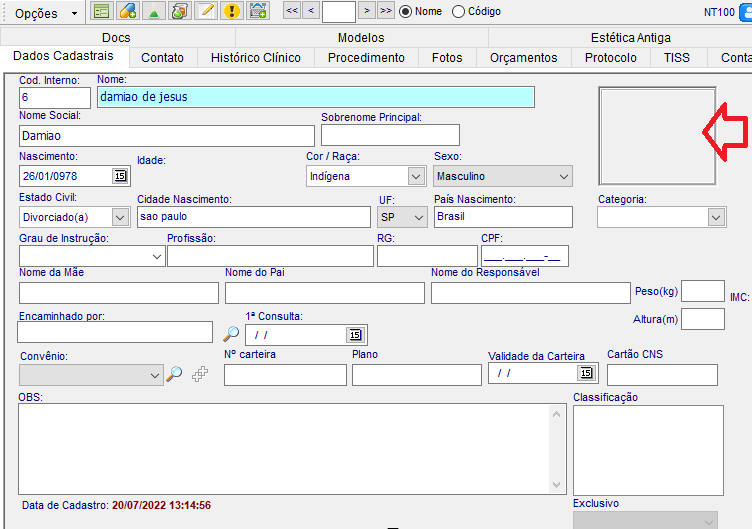Click the green triangle toolbar icon
The width and height of the screenshot is (752, 529).
pos(153,12)
